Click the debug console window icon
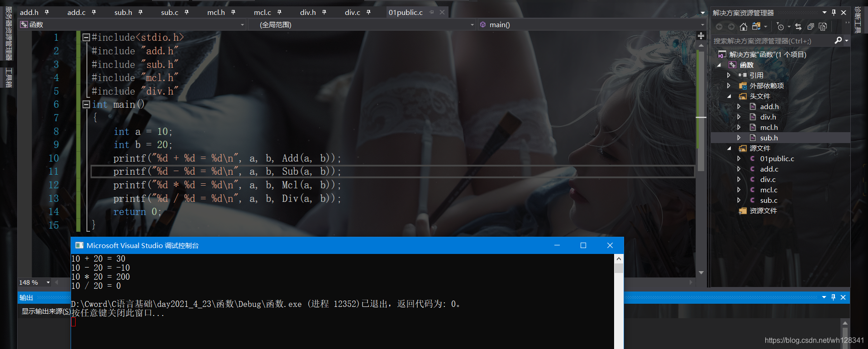Viewport: 868px width, 349px height. click(x=79, y=245)
